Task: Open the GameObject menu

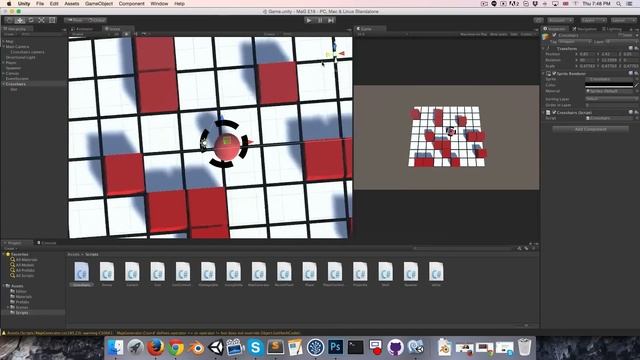Action: (99, 3)
